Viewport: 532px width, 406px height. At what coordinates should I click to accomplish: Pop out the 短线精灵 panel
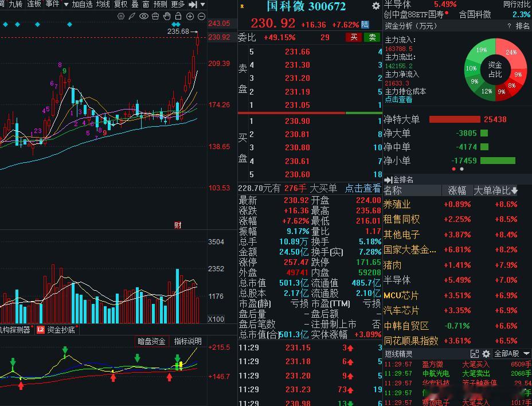(475, 354)
